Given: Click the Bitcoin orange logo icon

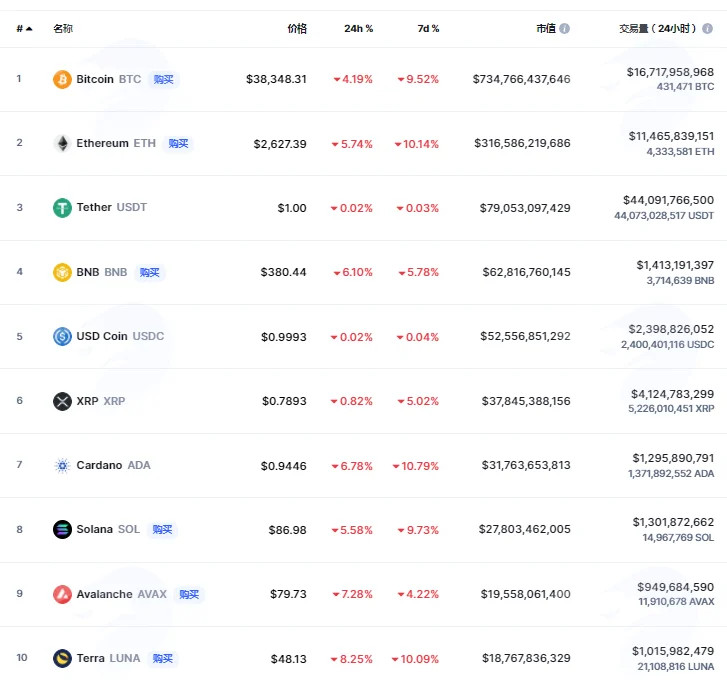Looking at the screenshot, I should pos(62,79).
